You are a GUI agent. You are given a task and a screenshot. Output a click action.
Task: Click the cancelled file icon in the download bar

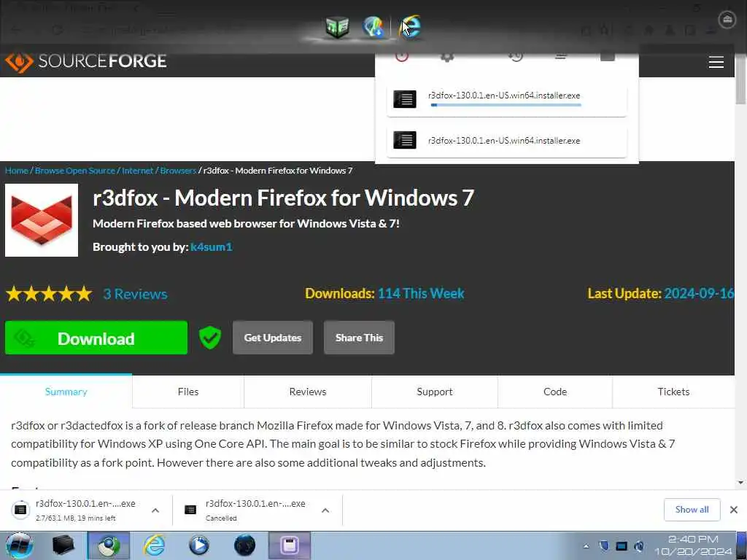(x=190, y=510)
